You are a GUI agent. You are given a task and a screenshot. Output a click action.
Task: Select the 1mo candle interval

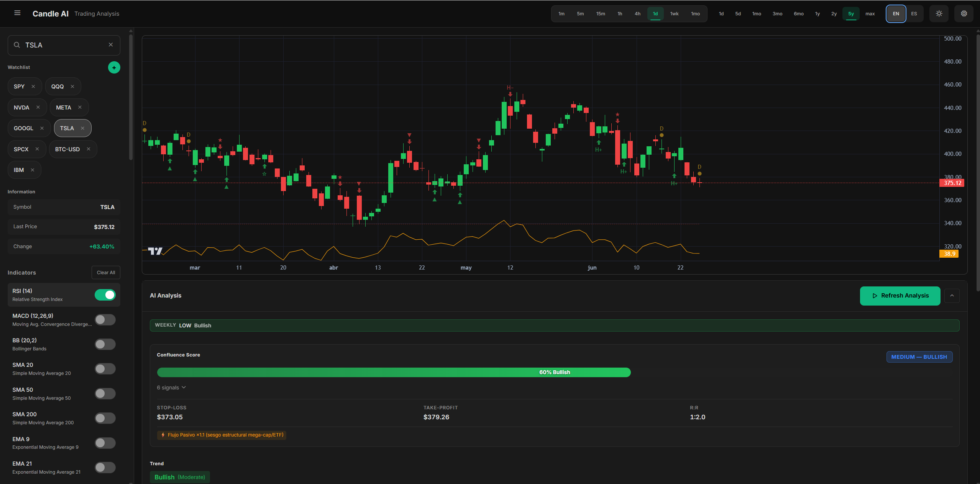pyautogui.click(x=695, y=14)
